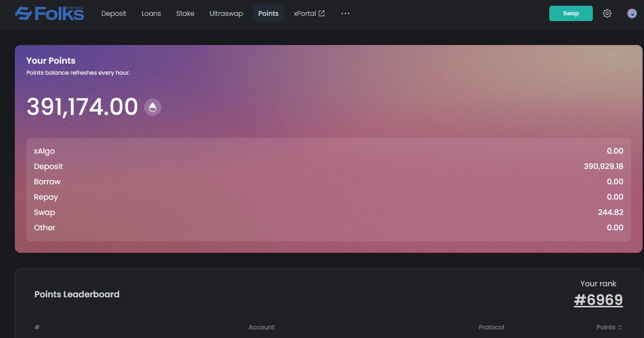
Task: Switch to the Stake tab
Action: click(x=185, y=13)
